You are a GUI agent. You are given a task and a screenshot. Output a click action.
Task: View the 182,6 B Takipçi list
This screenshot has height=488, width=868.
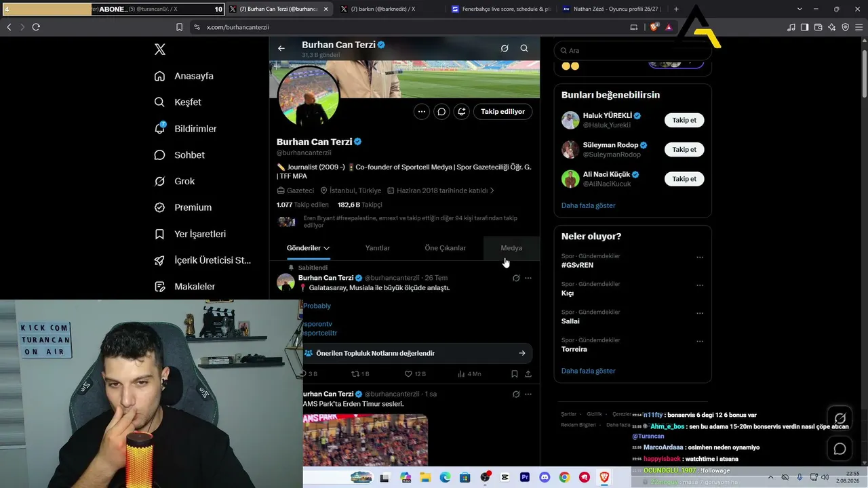360,205
